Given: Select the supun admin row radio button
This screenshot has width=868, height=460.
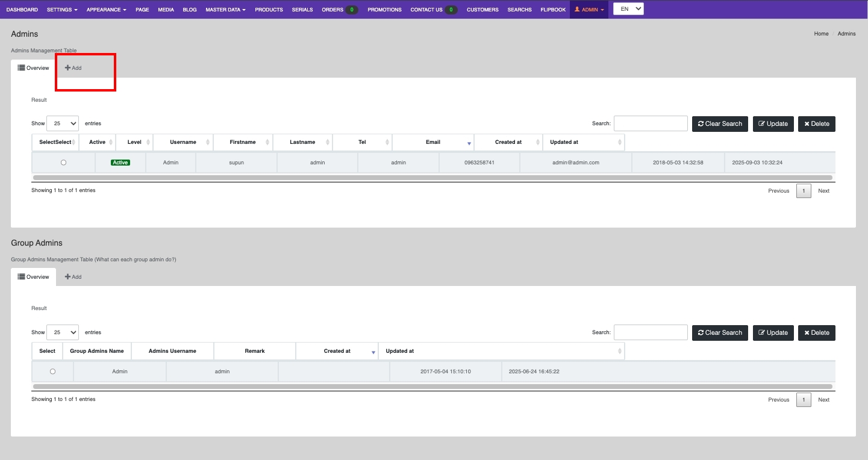Looking at the screenshot, I should click(x=64, y=163).
